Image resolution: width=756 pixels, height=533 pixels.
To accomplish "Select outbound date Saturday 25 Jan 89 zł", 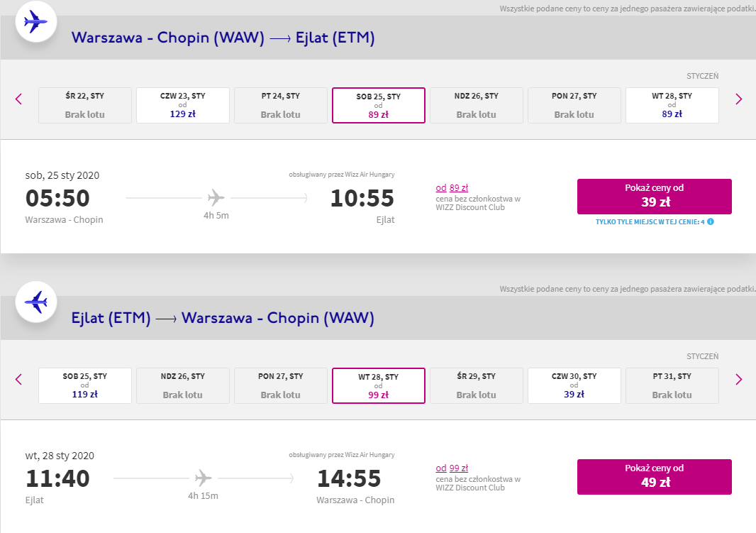I will [x=379, y=105].
